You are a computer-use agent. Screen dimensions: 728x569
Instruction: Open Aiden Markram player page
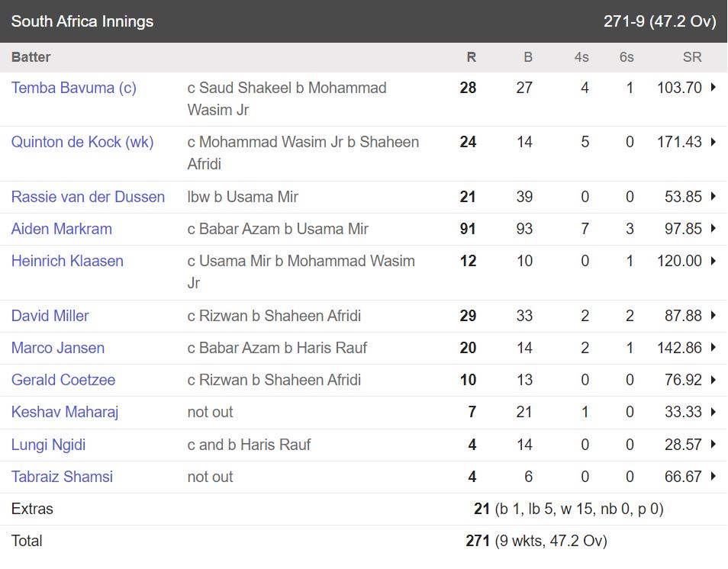[x=62, y=229]
